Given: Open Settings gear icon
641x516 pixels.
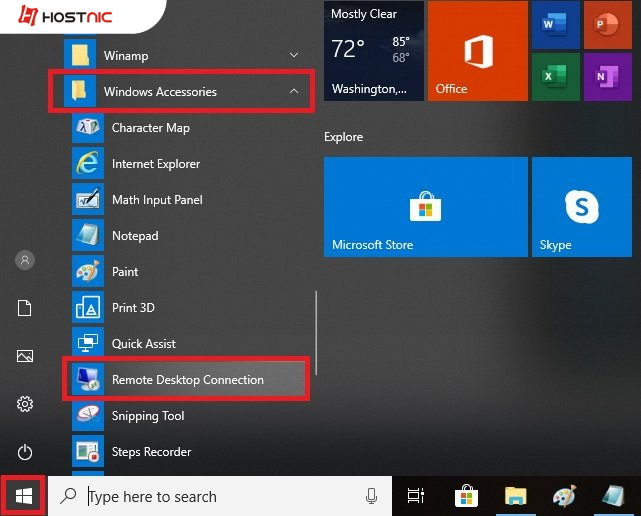Looking at the screenshot, I should (25, 404).
